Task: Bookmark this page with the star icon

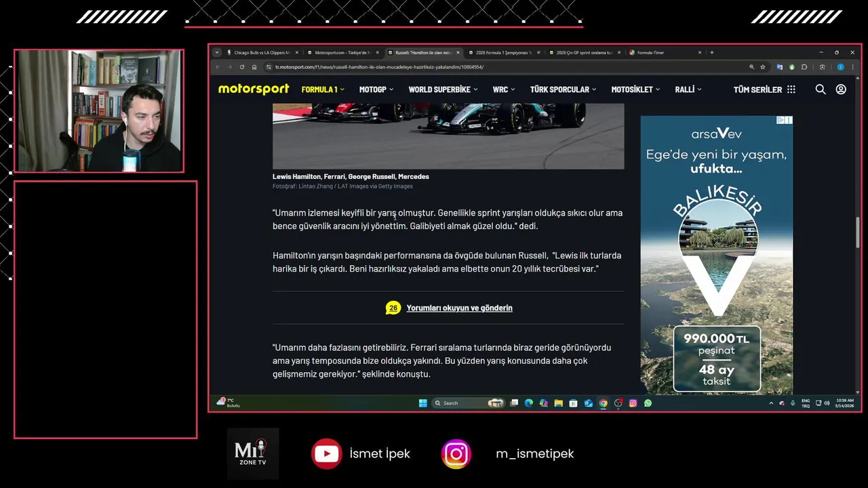Action: [x=763, y=67]
